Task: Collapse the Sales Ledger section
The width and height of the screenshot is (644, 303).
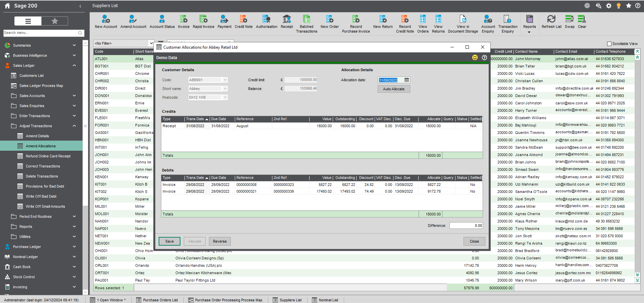Action: click(x=74, y=65)
